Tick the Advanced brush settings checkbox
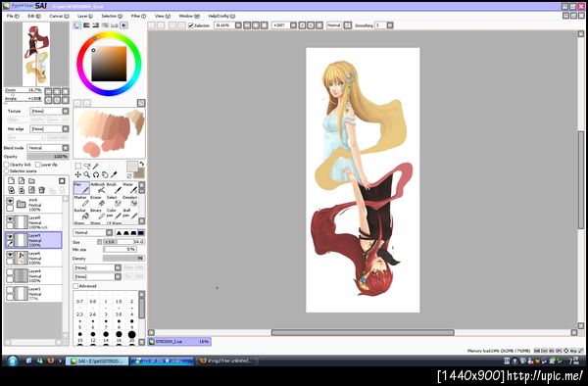Screen dimensions: 588x386 75,286
